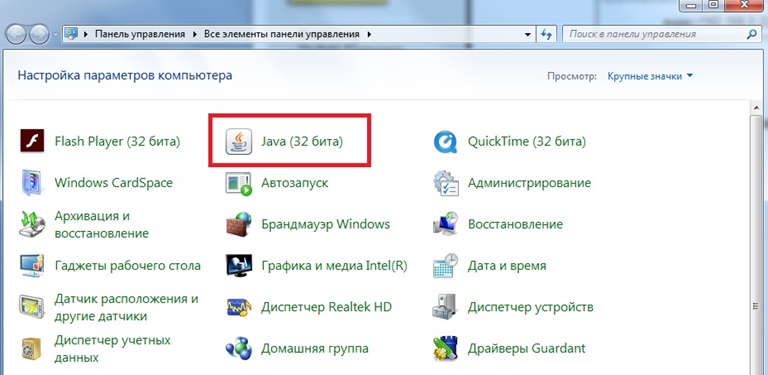Image resolution: width=768 pixels, height=375 pixels.
Task: Click the Домашняя группа icon
Action: 239,349
